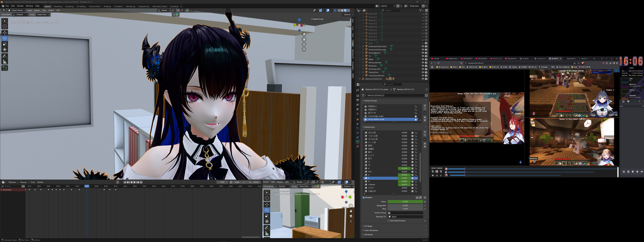The height and width of the screenshot is (242, 644).
Task: Hide the YellowDoor object using its eye icon
Action: 423,72
